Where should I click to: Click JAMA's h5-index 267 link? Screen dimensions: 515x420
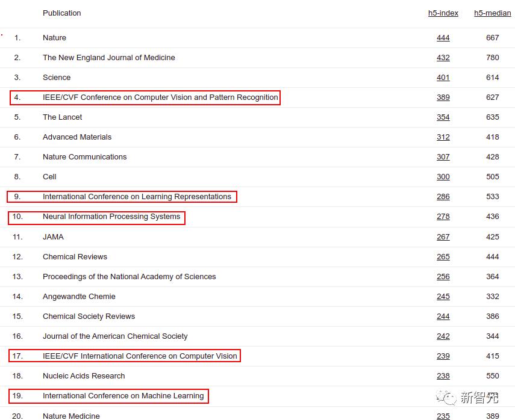[x=443, y=237]
